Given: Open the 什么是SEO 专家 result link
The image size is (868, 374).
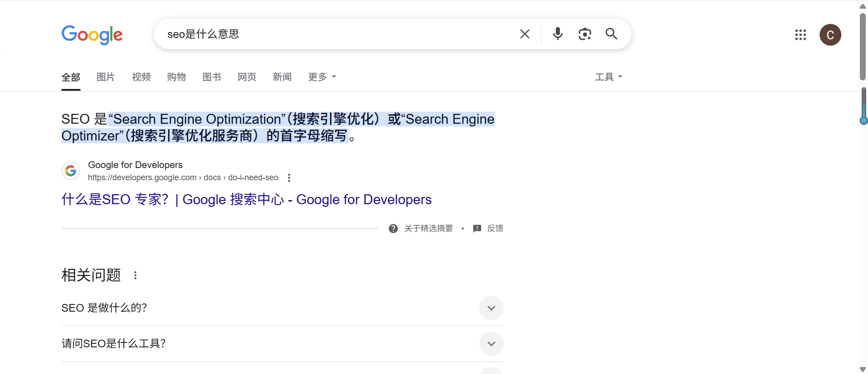Looking at the screenshot, I should point(246,199).
